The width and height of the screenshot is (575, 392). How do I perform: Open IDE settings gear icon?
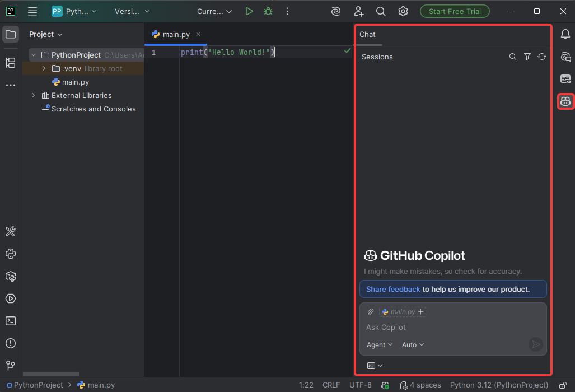pos(403,11)
